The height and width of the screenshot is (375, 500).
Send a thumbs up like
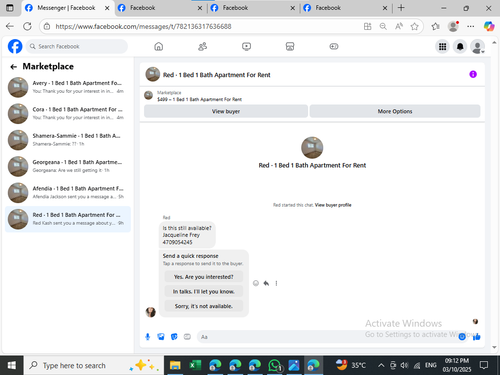(477, 337)
